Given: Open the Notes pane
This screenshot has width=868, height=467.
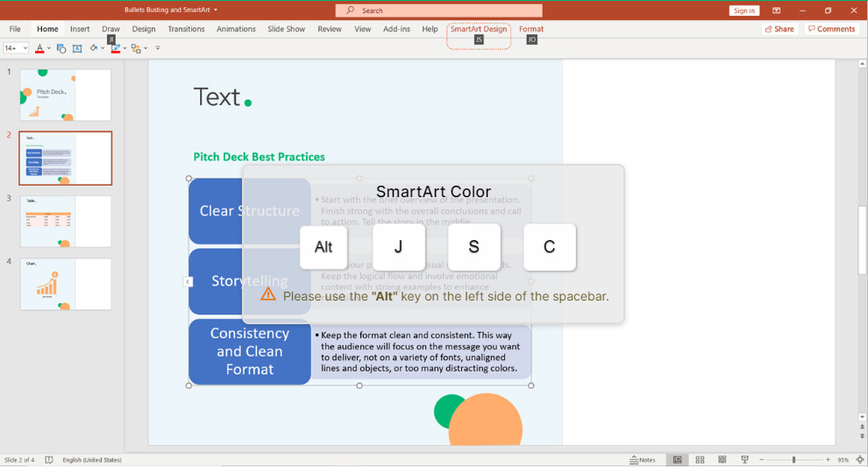Looking at the screenshot, I should point(642,460).
